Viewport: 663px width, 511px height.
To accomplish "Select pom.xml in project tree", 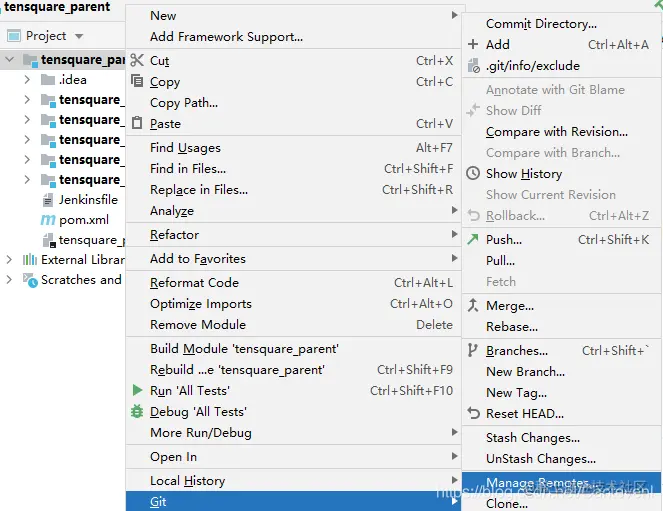I will pos(84,220).
